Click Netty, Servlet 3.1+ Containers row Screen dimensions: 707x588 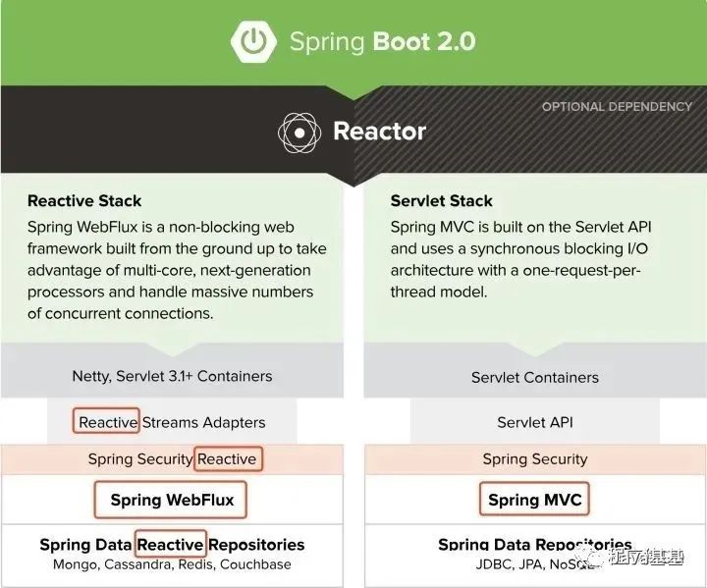pyautogui.click(x=172, y=376)
